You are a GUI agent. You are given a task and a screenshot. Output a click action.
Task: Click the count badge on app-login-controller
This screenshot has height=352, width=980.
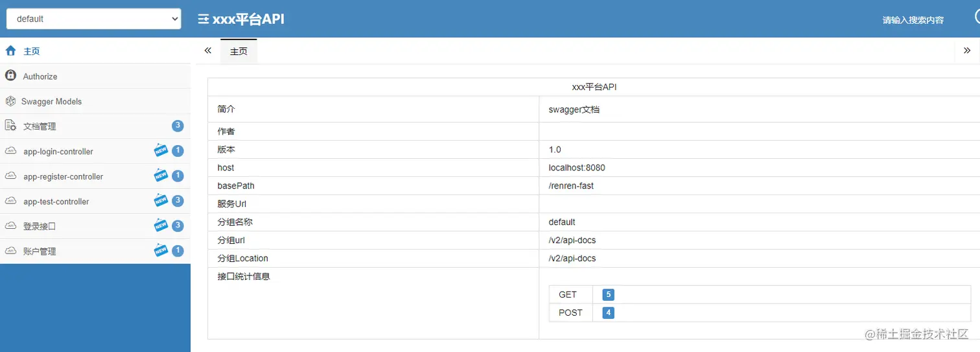pos(178,151)
